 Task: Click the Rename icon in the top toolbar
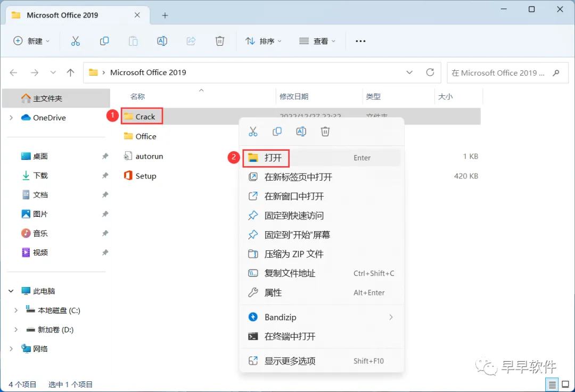point(162,41)
